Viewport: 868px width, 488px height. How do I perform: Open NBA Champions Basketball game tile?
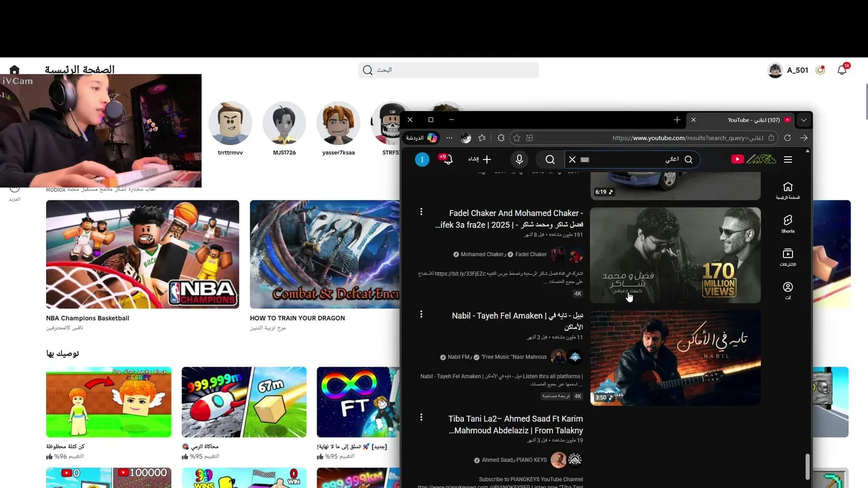(142, 254)
